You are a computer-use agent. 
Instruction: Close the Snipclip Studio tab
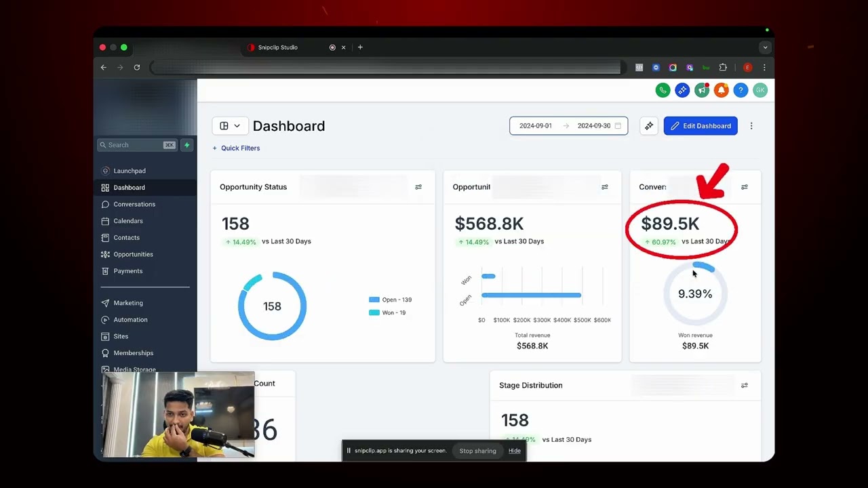click(x=343, y=47)
